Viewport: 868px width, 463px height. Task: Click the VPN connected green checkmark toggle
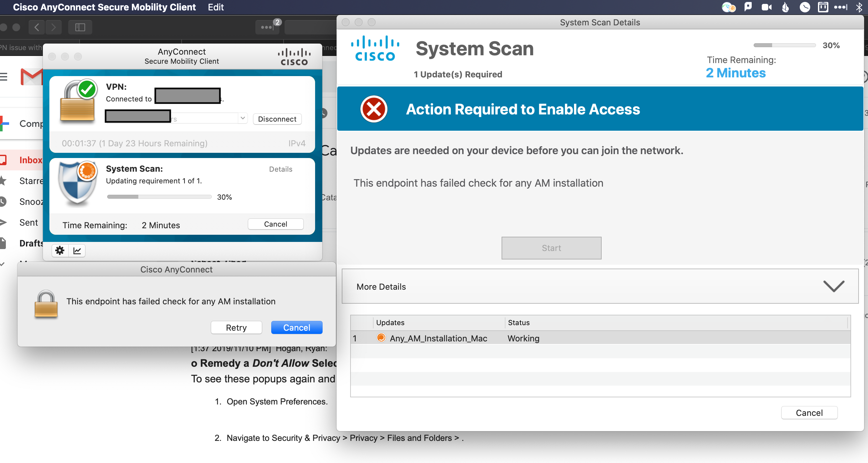[85, 88]
